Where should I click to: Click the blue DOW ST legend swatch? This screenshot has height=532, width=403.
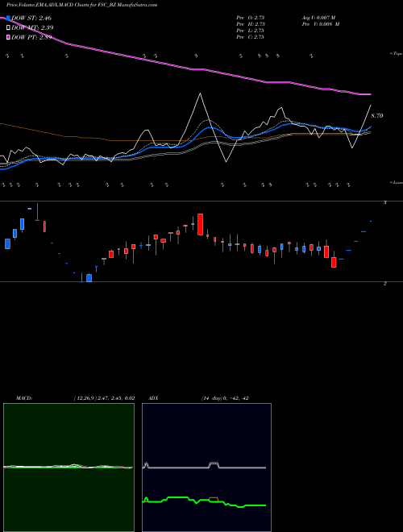click(x=9, y=18)
